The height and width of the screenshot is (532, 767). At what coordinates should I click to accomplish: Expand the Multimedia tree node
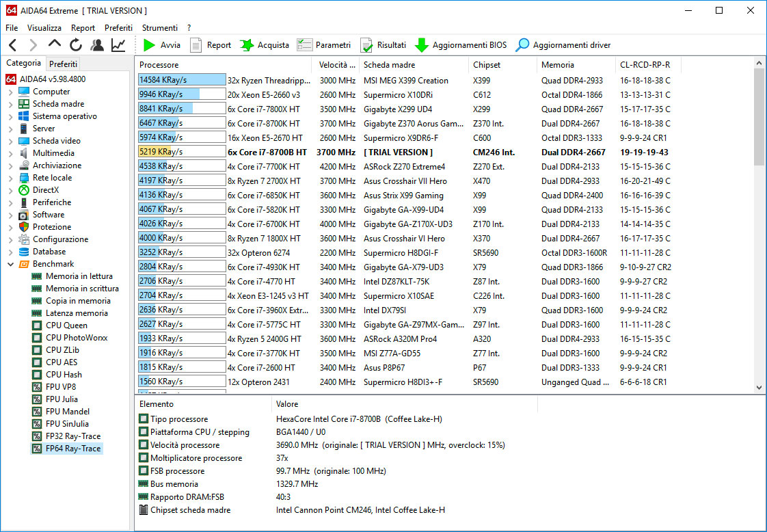tap(11, 153)
